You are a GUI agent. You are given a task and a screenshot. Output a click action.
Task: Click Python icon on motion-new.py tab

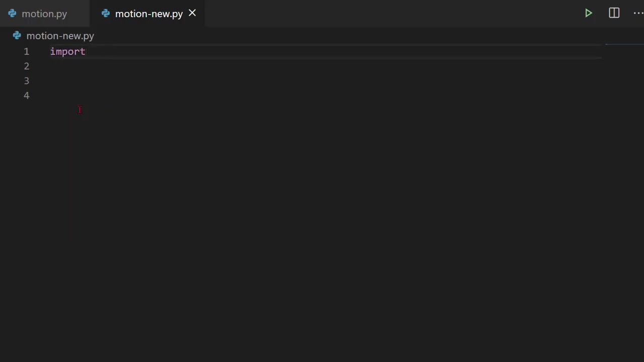[x=106, y=14]
